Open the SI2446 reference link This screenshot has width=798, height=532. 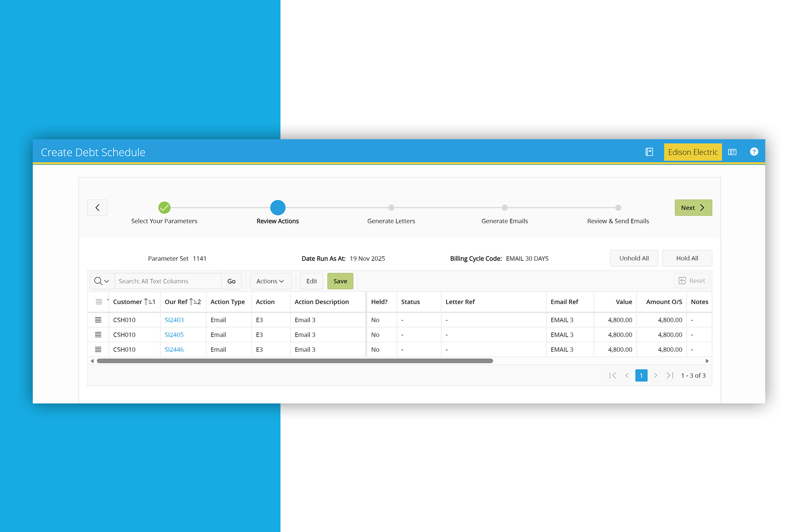point(174,349)
